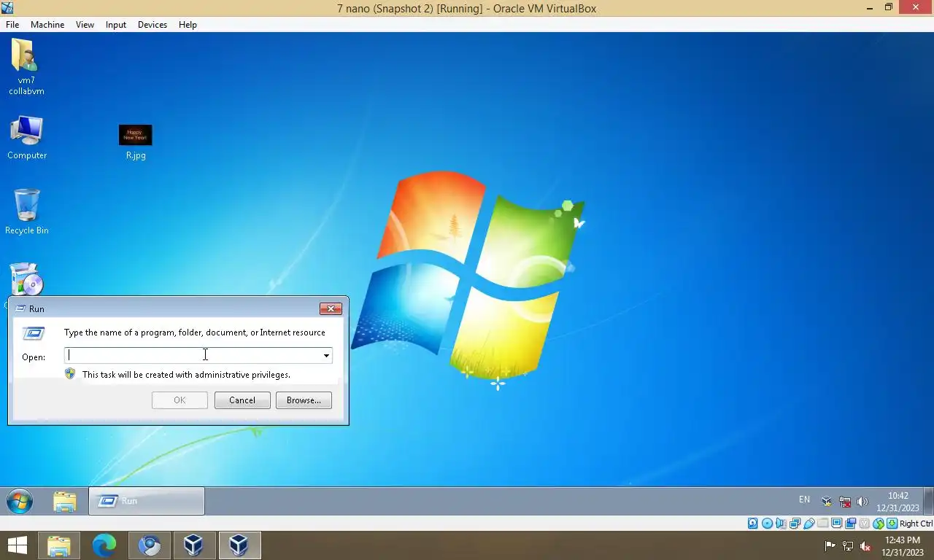
Task: Click the guest volume speaker icon
Action: pyautogui.click(x=862, y=502)
